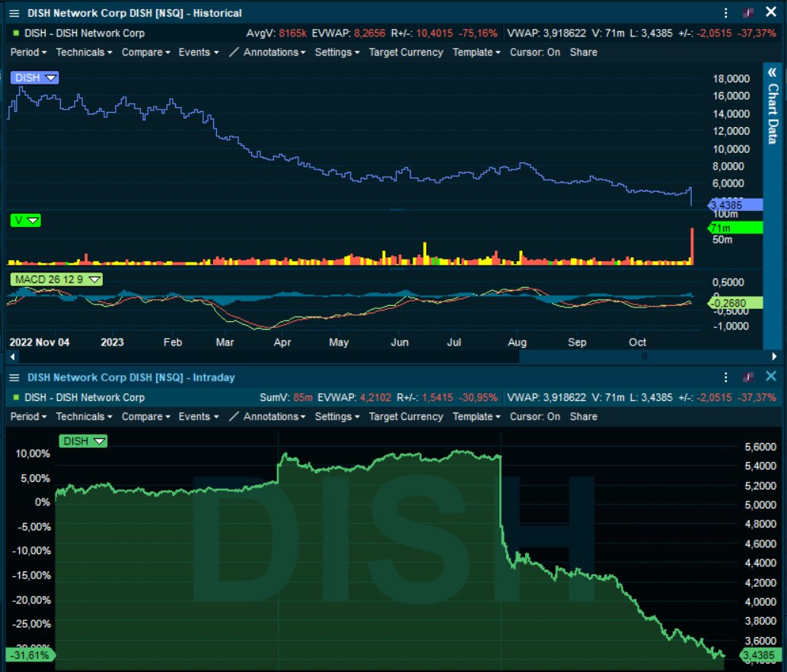Open hamburger menu of Intraday panel
Viewport: 787px width, 672px height.
pyautogui.click(x=14, y=377)
